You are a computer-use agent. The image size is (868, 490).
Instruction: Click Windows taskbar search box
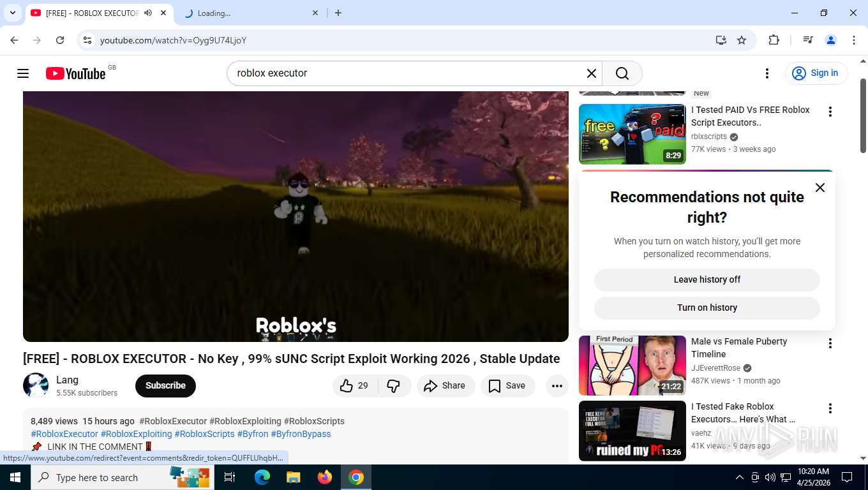pos(123,477)
